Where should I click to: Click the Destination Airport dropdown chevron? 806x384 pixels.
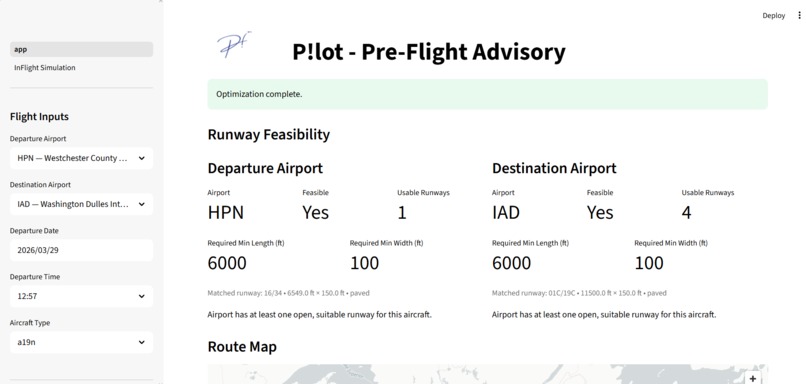tap(142, 204)
